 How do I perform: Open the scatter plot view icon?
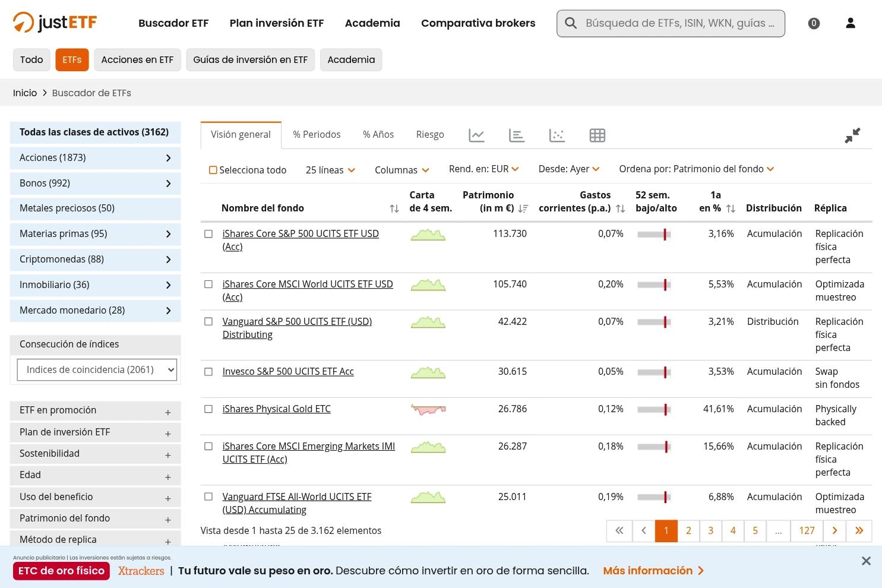557,135
